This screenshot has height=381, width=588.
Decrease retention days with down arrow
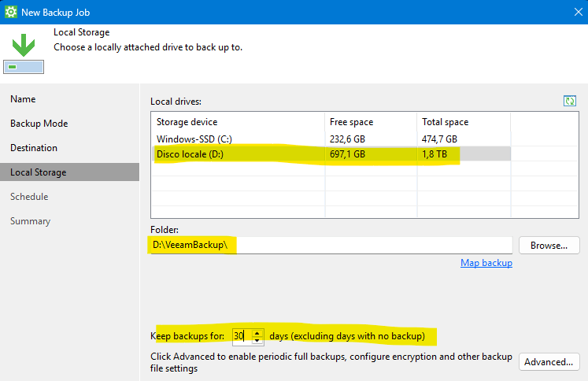[x=257, y=341]
